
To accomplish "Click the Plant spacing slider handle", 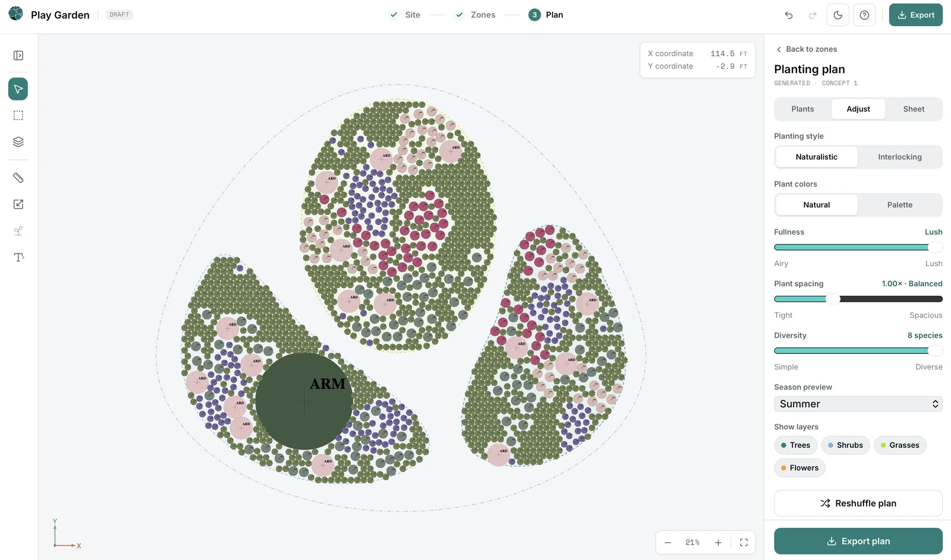I will [833, 299].
